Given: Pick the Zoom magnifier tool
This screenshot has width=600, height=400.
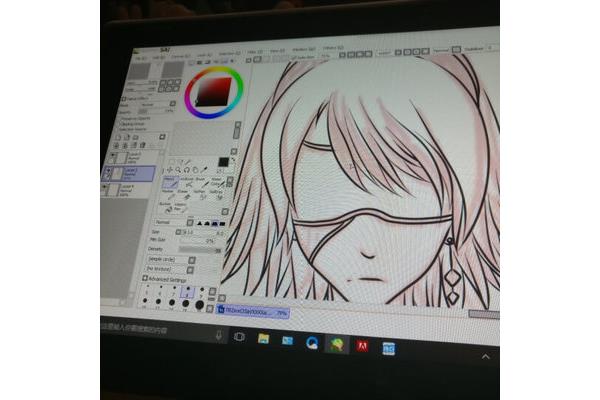Looking at the screenshot, I should 178,170.
